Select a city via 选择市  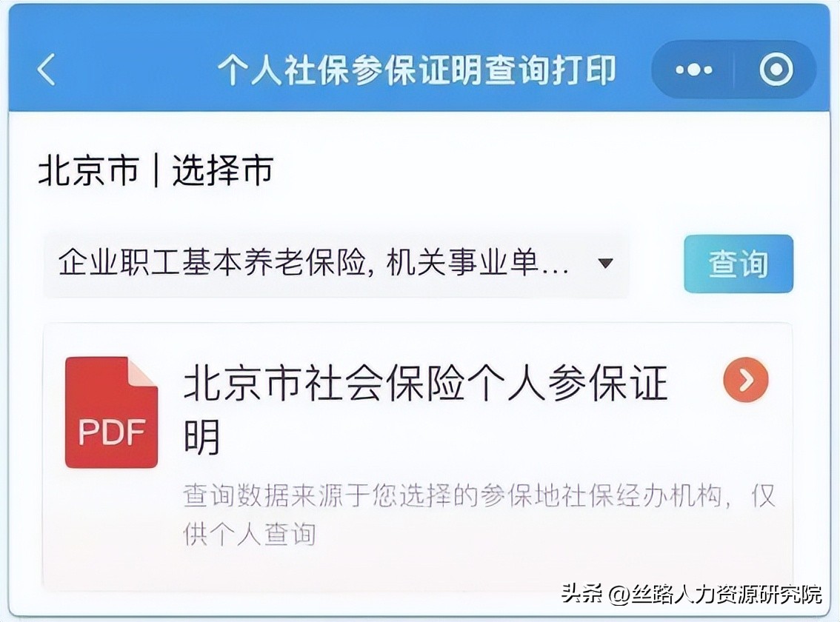coord(223,171)
